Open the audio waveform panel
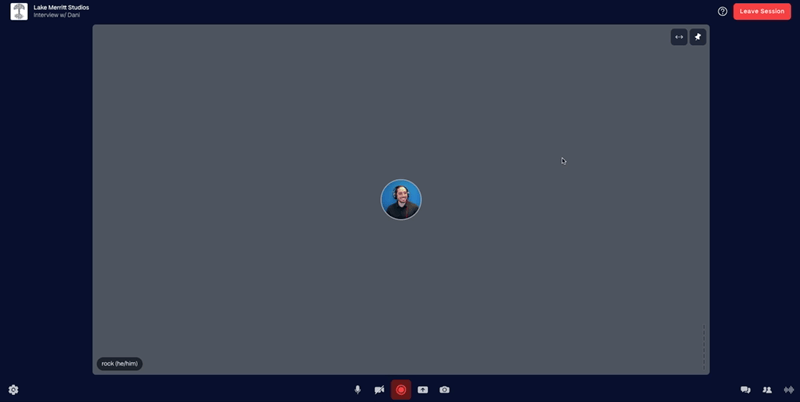This screenshot has width=800, height=402. point(789,390)
